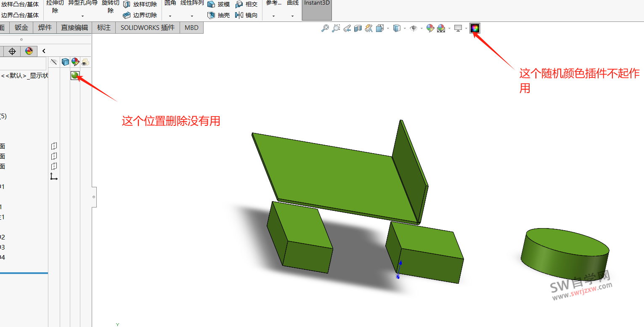Open View Settings dropdown arrow
644x327 pixels.
coord(466,29)
